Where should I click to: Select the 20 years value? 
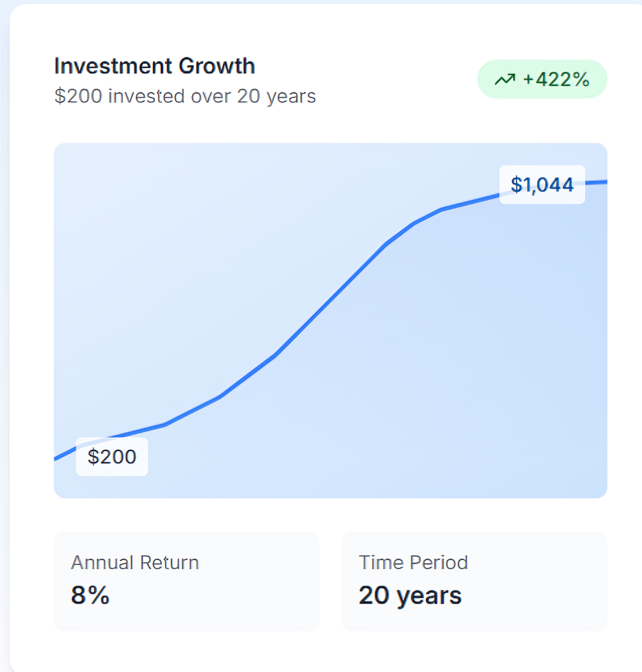(409, 595)
